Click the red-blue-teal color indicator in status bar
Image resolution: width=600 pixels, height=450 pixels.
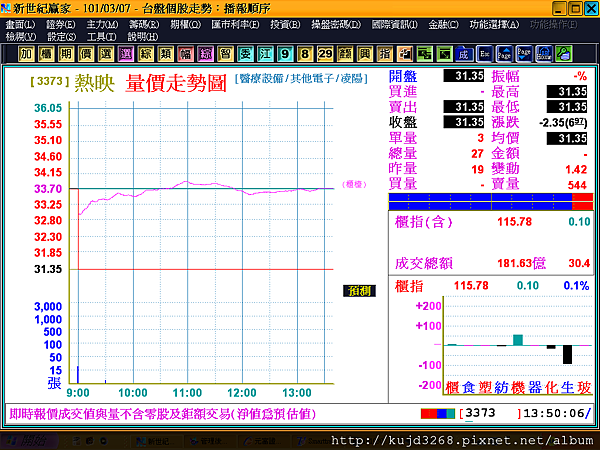point(438,414)
